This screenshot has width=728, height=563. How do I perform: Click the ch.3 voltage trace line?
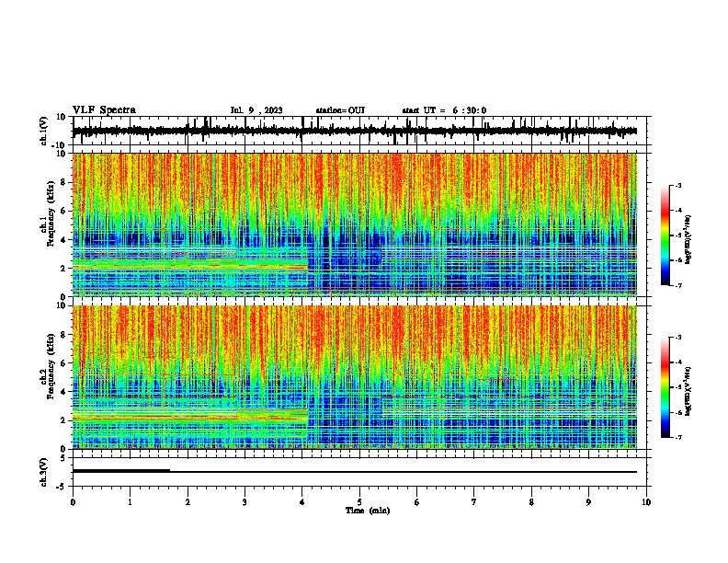(355, 472)
